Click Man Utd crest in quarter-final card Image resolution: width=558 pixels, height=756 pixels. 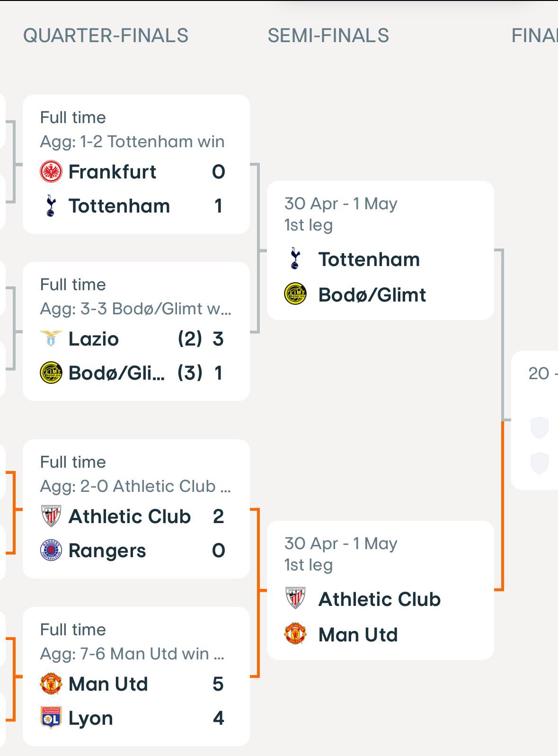pyautogui.click(x=51, y=684)
